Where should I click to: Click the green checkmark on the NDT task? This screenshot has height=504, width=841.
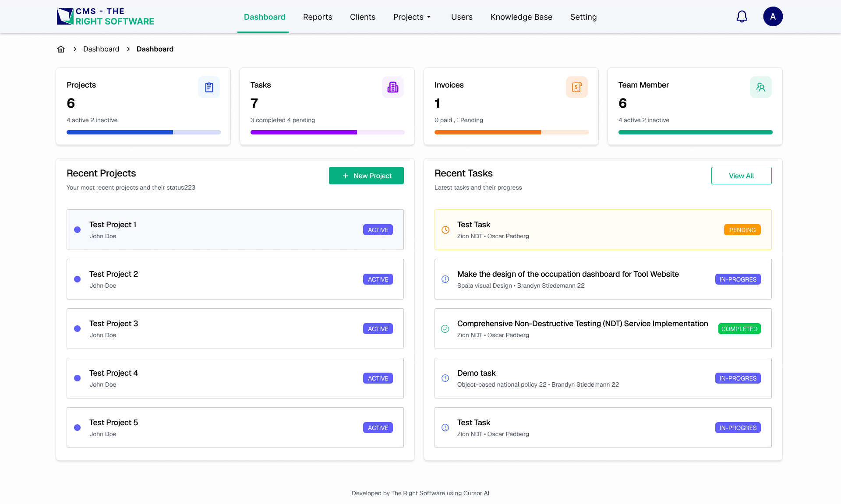[x=445, y=328]
